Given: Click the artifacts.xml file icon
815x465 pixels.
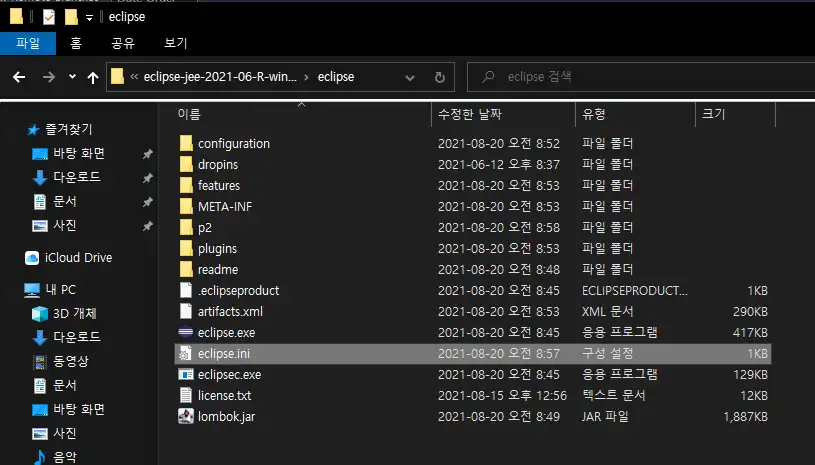Looking at the screenshot, I should click(186, 311).
